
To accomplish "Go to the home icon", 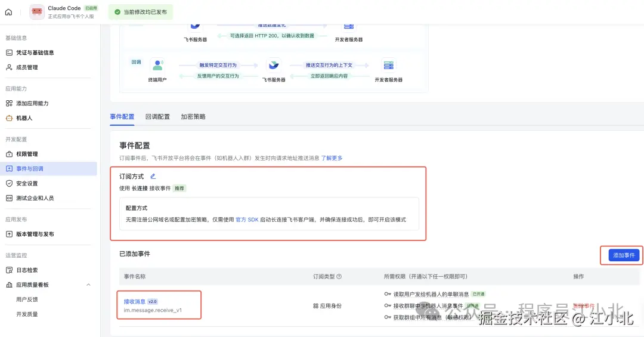I will point(8,12).
